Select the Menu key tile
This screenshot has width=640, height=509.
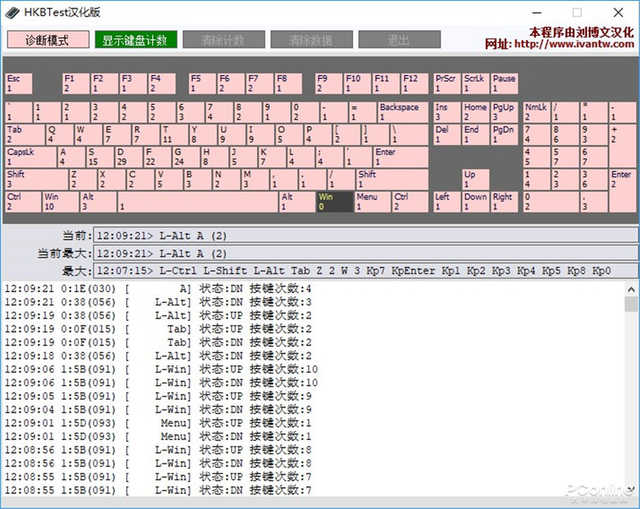[x=371, y=201]
